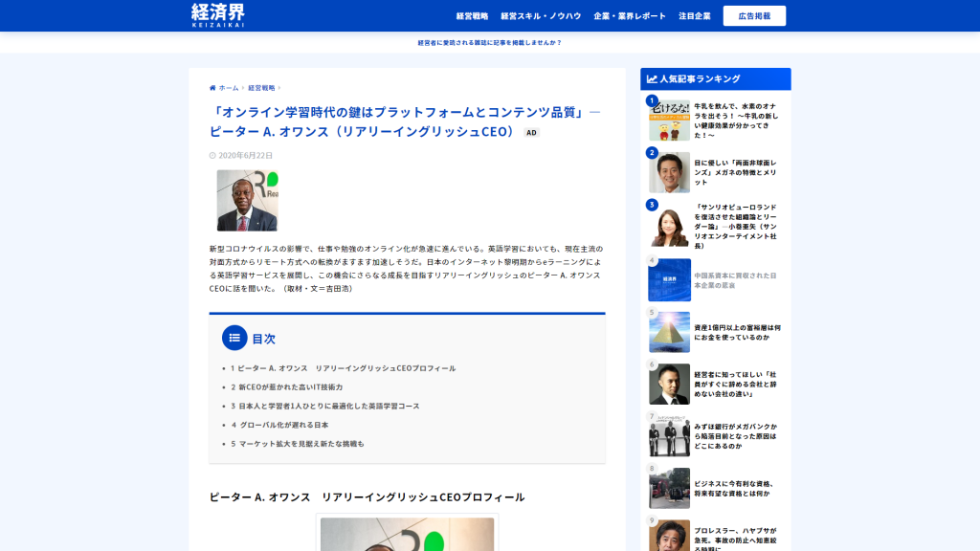980x551 pixels.
Task: Open ranking article 目に優しい「両面非球面レンズ」
Action: pos(736,172)
